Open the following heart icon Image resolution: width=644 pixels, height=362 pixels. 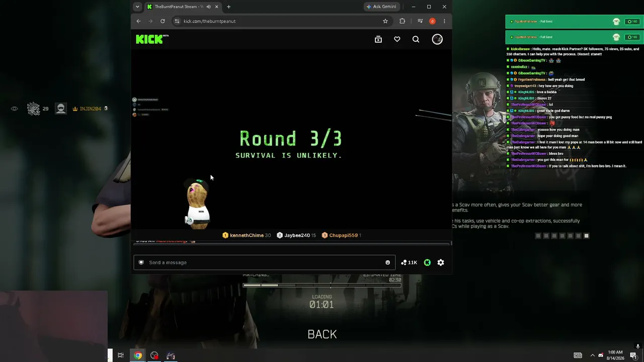(x=397, y=39)
